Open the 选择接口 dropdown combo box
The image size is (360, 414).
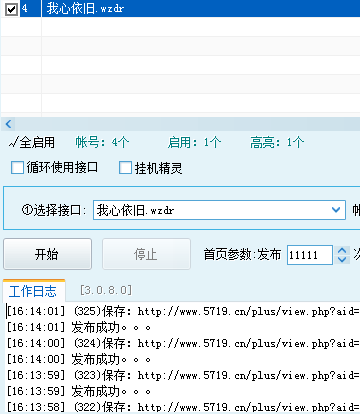(219, 210)
